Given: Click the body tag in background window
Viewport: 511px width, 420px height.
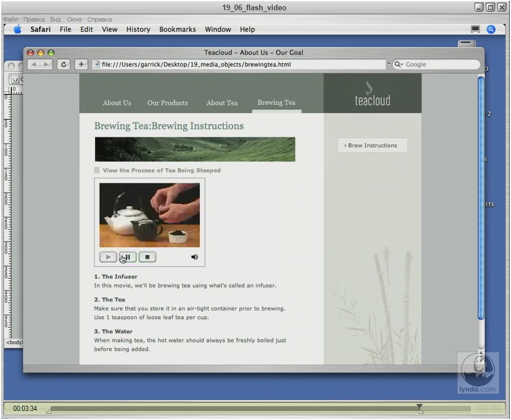Looking at the screenshot, I should click(x=14, y=342).
